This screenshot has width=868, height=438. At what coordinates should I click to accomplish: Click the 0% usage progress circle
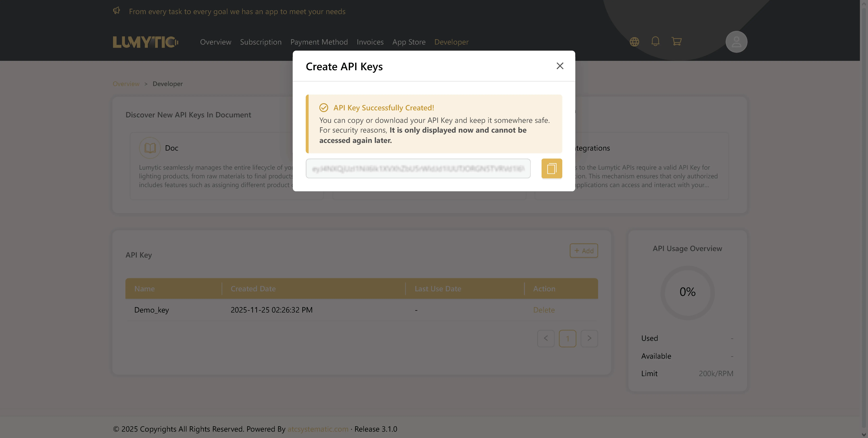(687, 292)
